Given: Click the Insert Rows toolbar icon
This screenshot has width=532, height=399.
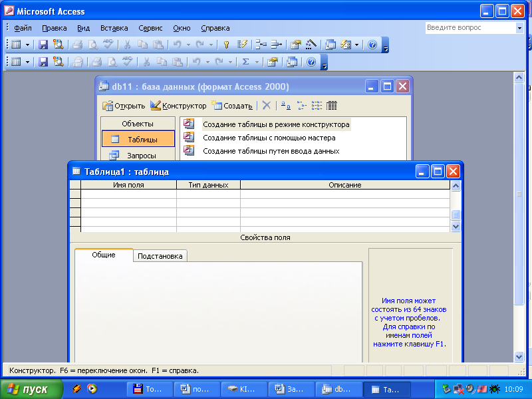Looking at the screenshot, I should pyautogui.click(x=261, y=45).
